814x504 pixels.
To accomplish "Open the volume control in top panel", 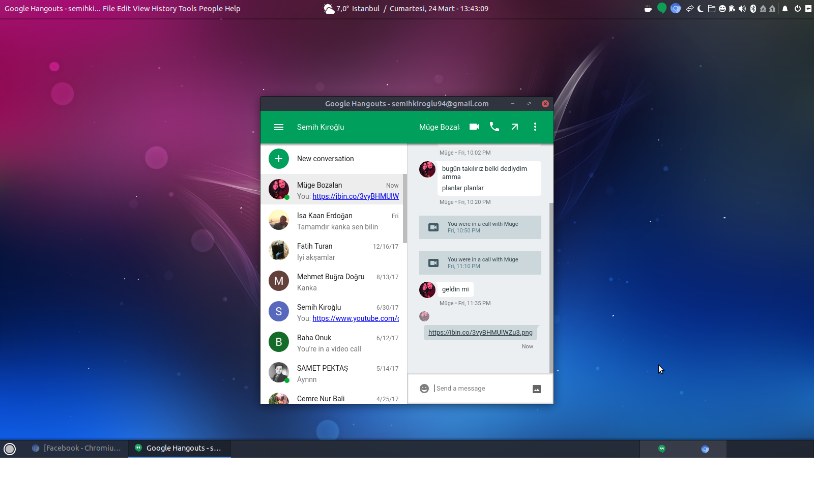I will click(742, 9).
